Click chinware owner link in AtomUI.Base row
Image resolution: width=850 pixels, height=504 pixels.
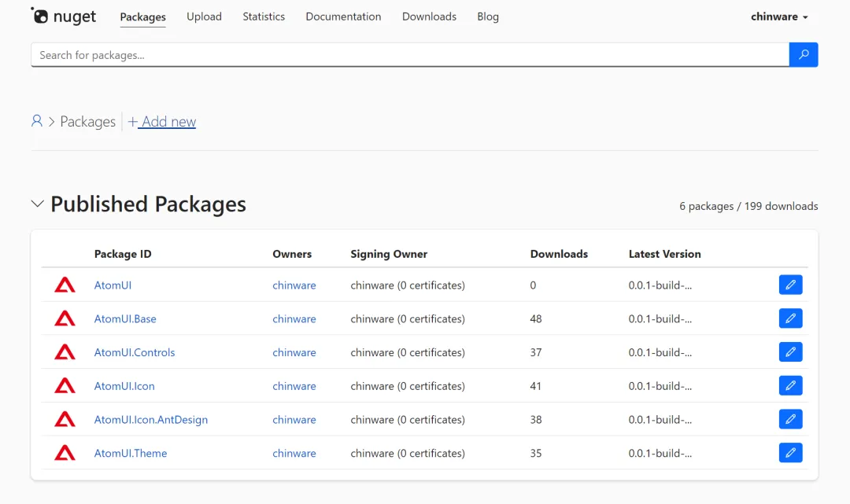click(294, 319)
